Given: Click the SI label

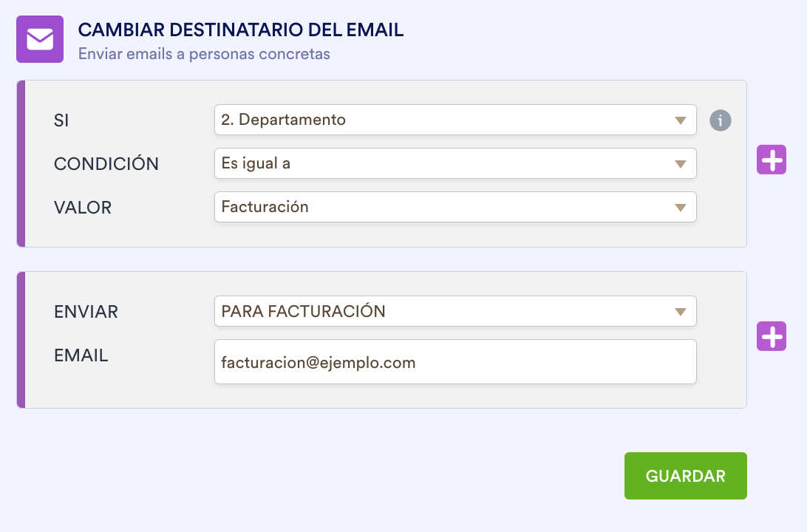Looking at the screenshot, I should [x=61, y=120].
